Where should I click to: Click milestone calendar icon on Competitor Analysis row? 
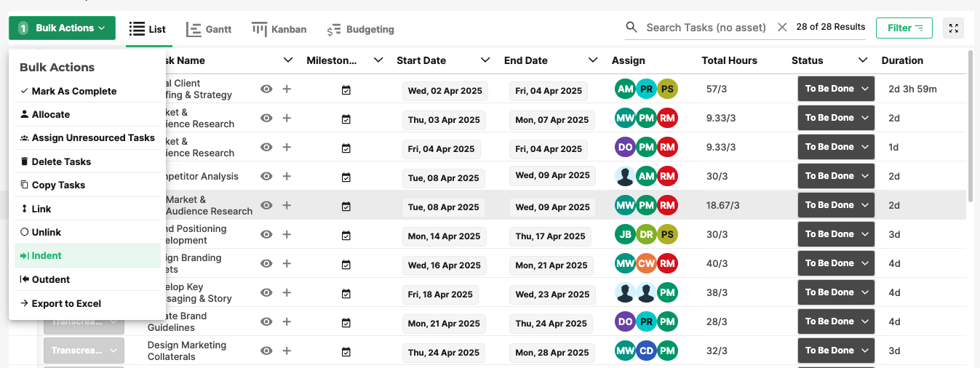pos(346,177)
